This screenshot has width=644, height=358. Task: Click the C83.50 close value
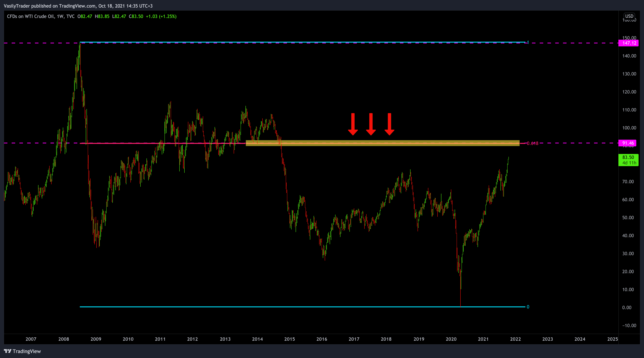pyautogui.click(x=136, y=16)
